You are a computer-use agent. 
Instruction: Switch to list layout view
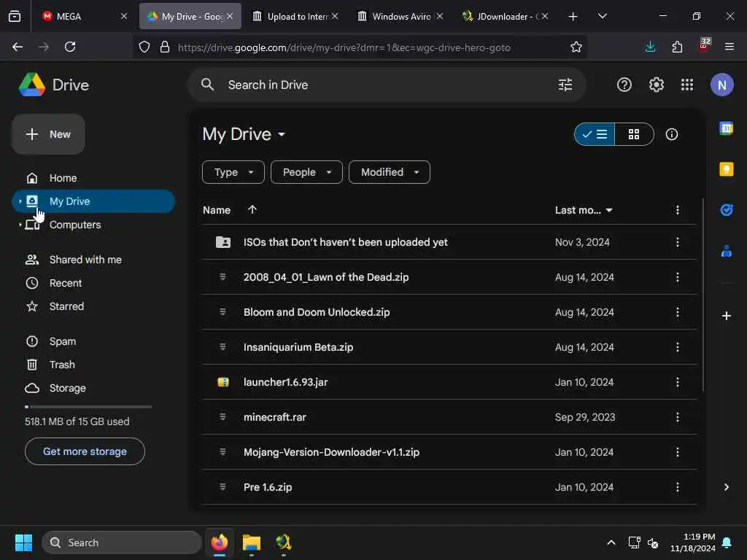[595, 134]
